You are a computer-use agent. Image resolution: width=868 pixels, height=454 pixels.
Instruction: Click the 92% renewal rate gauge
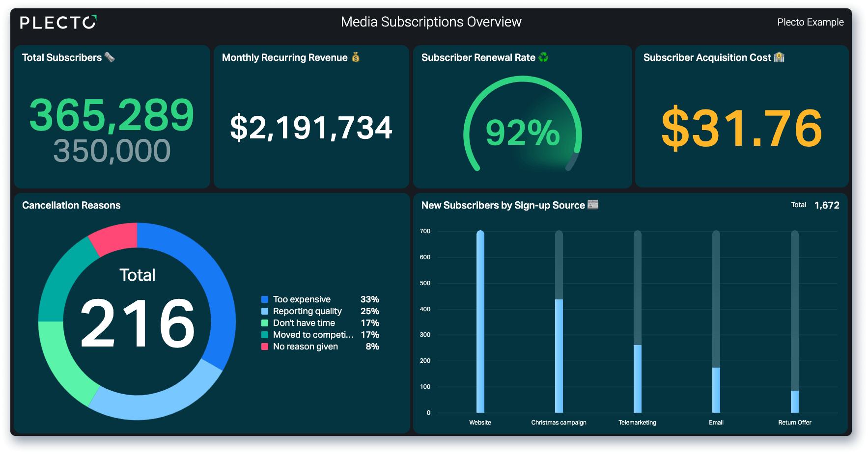(x=523, y=125)
